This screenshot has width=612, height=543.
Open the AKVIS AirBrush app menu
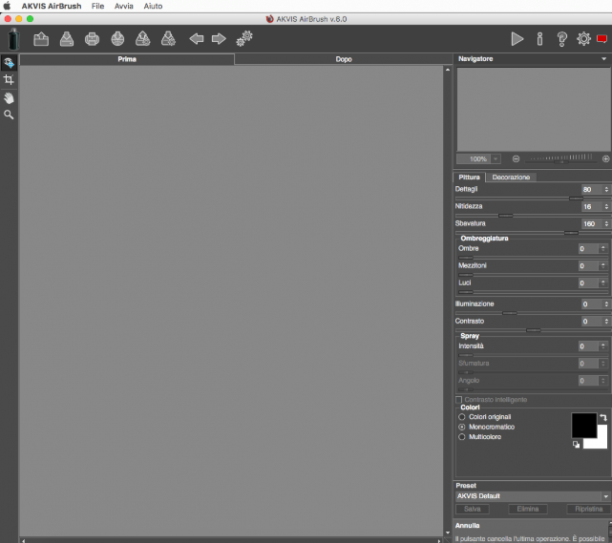pos(52,6)
